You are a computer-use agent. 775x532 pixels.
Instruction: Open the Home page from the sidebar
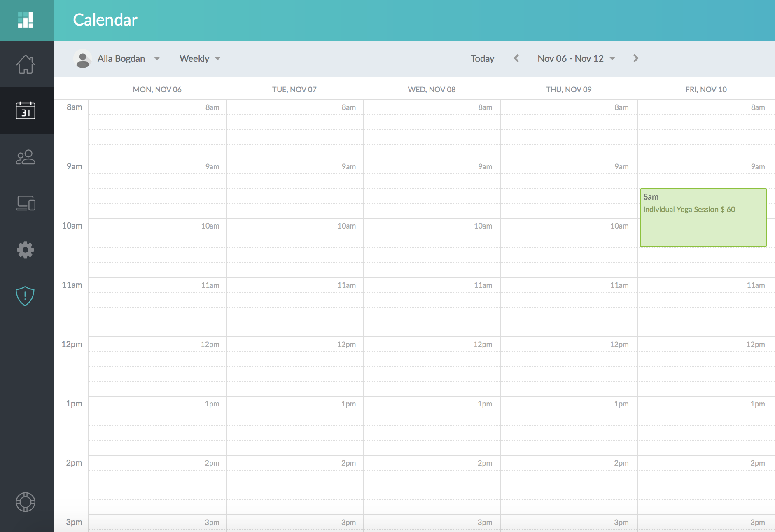tap(26, 64)
